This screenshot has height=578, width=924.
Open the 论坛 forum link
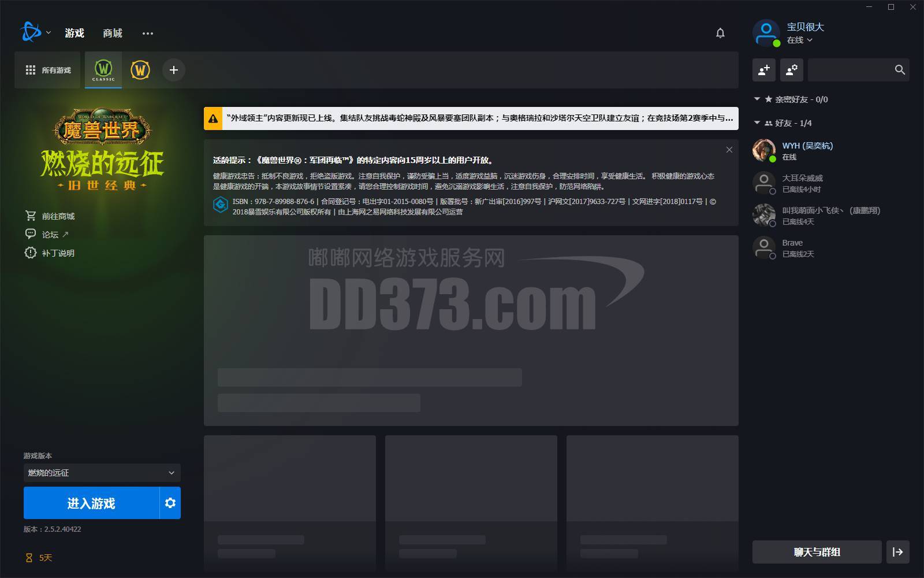click(x=50, y=235)
